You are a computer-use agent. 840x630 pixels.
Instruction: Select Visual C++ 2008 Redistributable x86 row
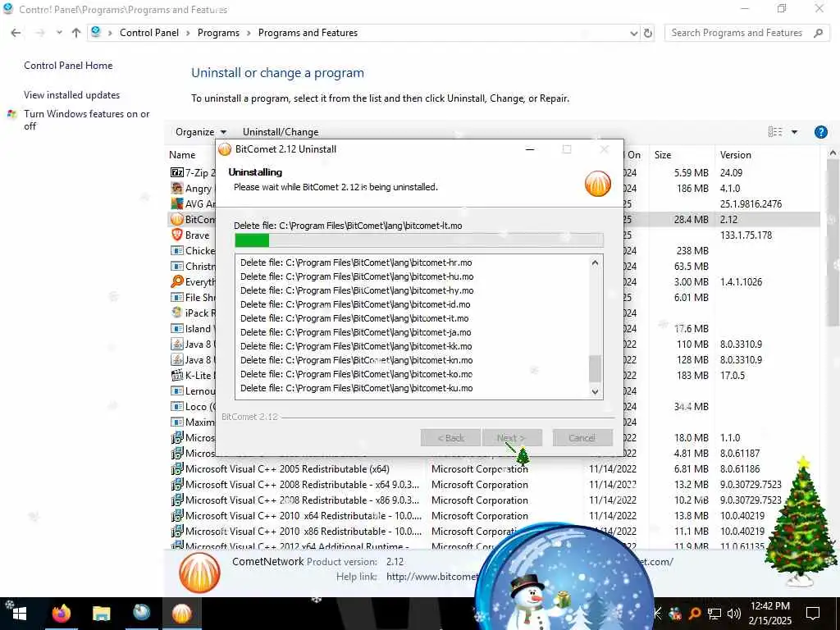302,500
